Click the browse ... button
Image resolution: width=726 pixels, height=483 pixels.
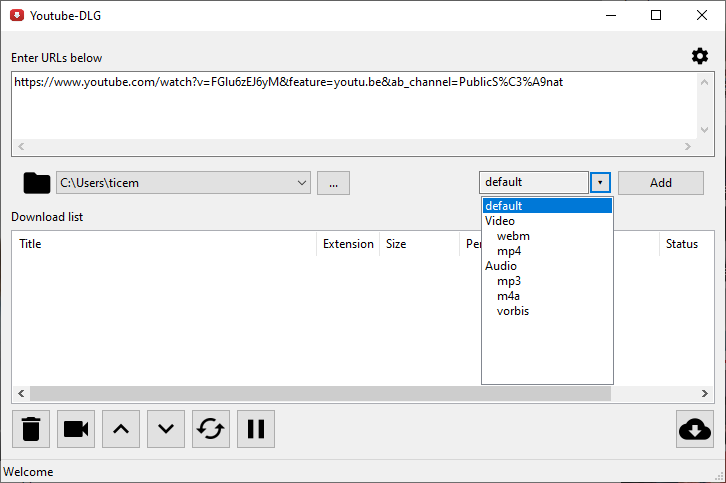[x=333, y=183]
